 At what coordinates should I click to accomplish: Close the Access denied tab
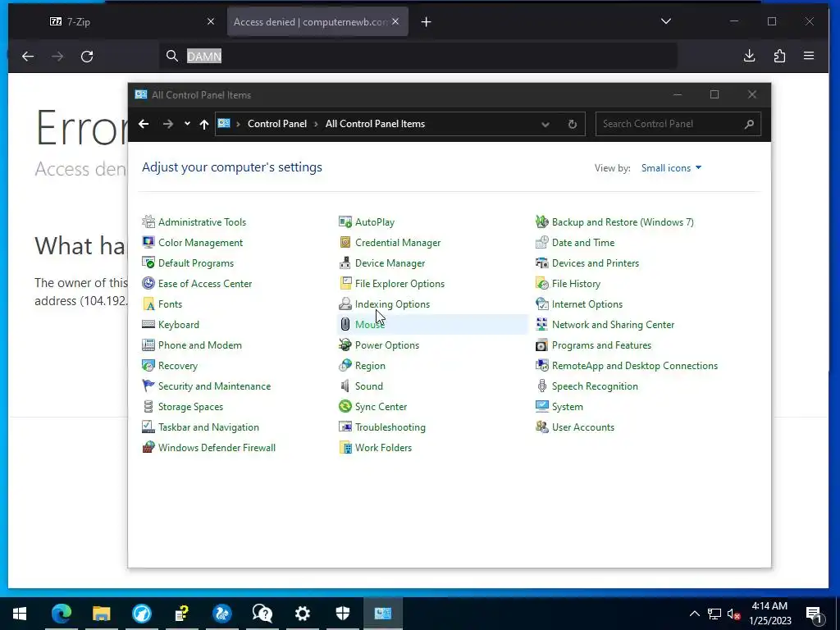tap(395, 21)
